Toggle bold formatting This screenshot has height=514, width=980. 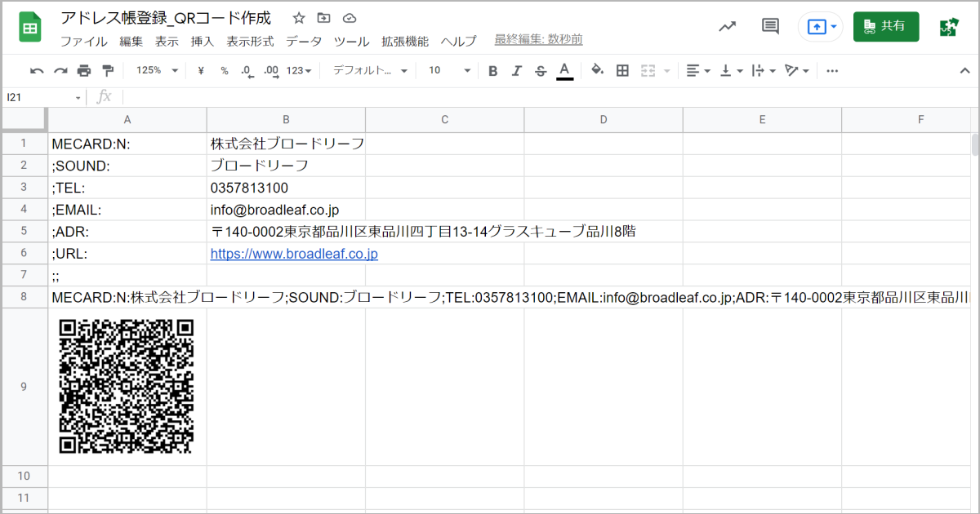(x=492, y=71)
